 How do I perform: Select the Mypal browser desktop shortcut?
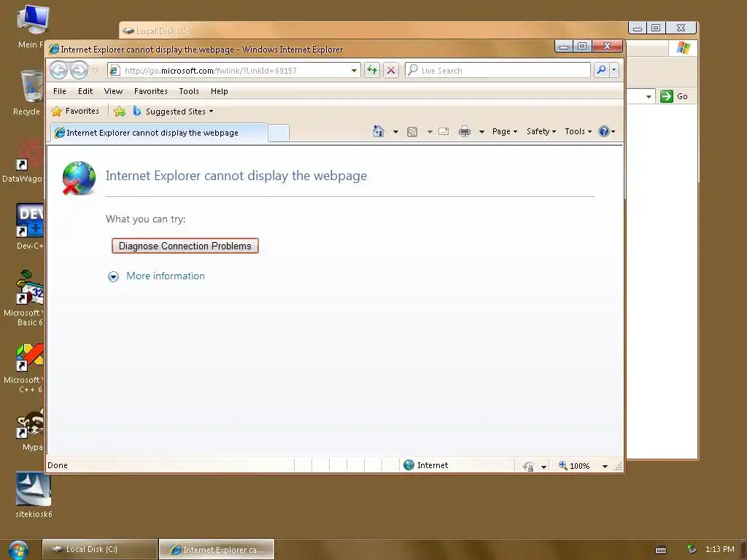pos(31,430)
